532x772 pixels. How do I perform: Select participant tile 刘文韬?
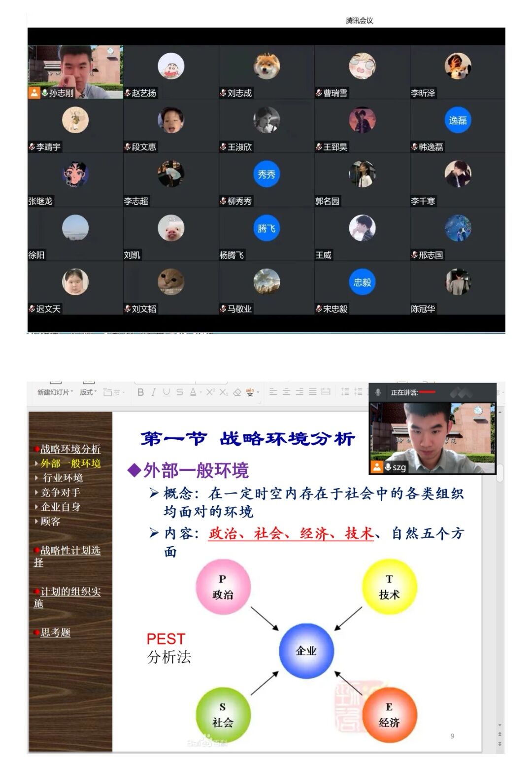pos(171,288)
